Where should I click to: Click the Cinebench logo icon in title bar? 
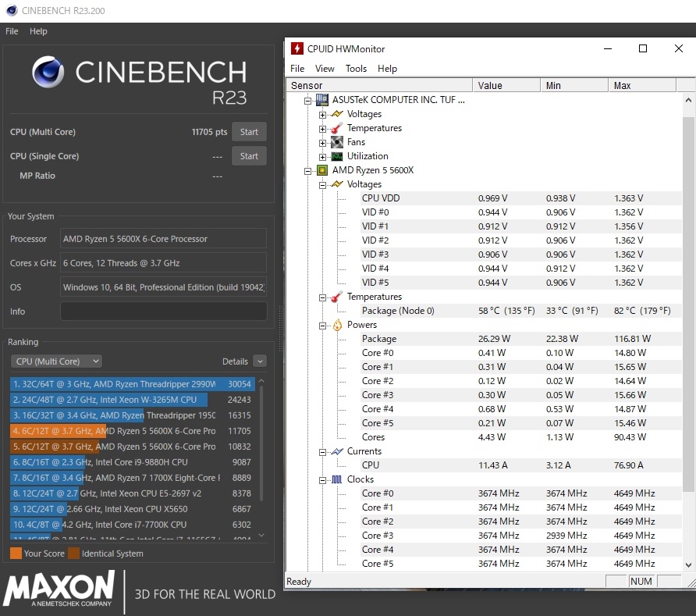[x=12, y=10]
